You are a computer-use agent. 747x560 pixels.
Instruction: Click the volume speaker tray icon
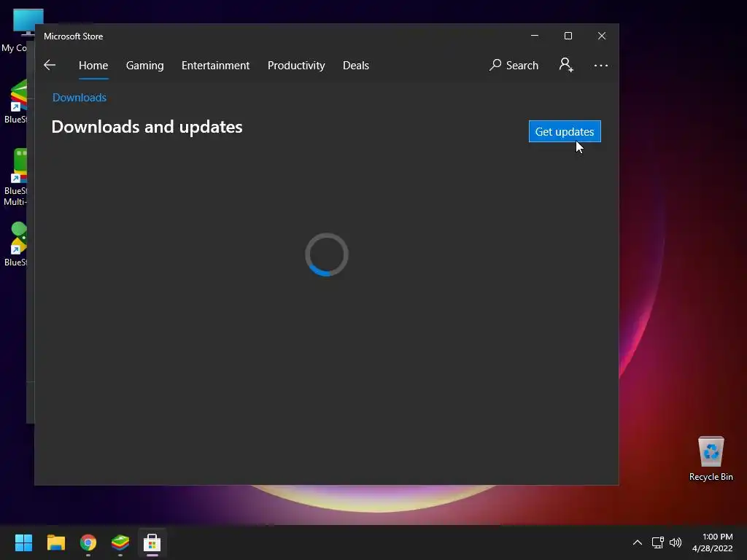point(675,542)
